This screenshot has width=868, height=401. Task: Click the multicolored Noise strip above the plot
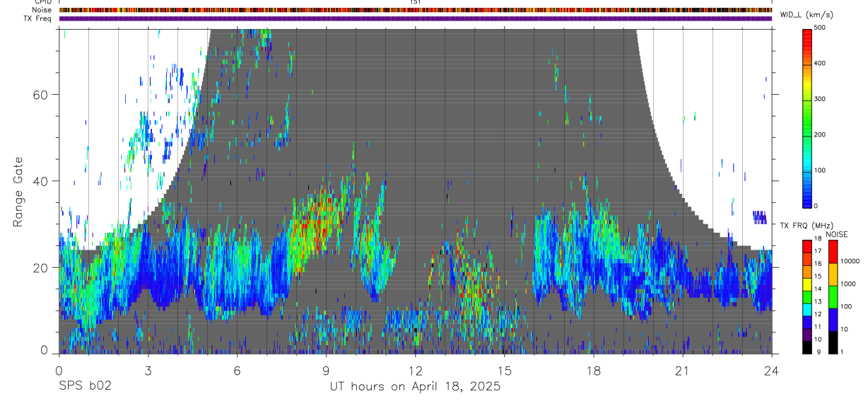pos(416,10)
